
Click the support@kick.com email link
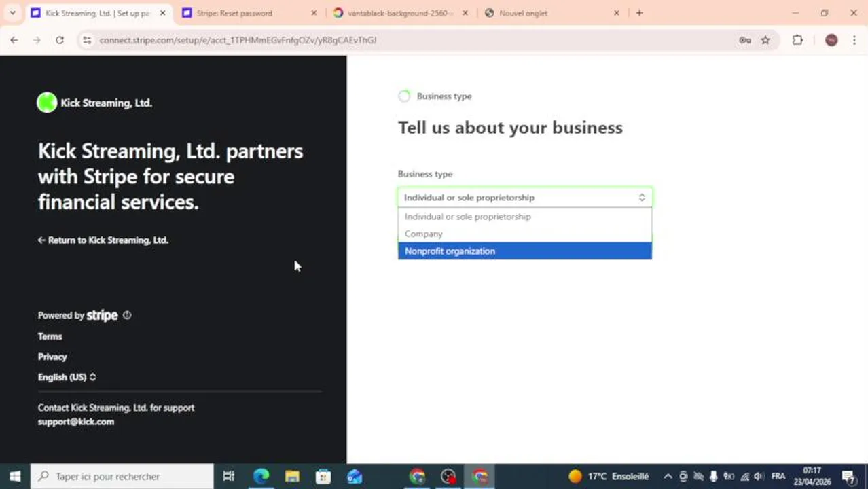coord(76,422)
